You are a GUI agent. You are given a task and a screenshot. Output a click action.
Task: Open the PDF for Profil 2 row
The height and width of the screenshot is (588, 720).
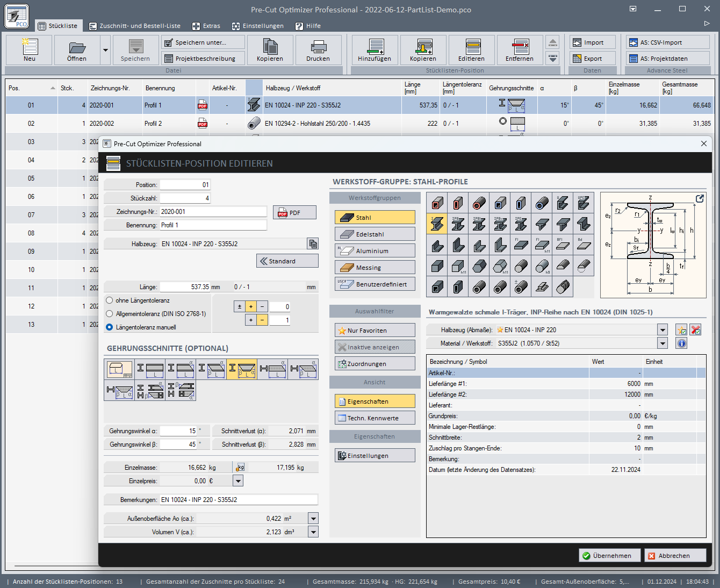(203, 124)
